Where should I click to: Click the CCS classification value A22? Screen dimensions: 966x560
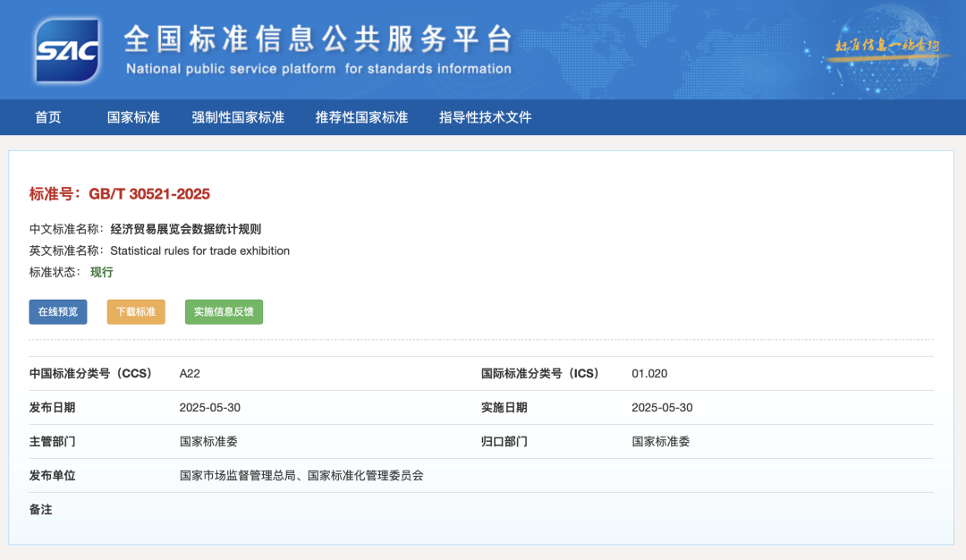pos(187,373)
